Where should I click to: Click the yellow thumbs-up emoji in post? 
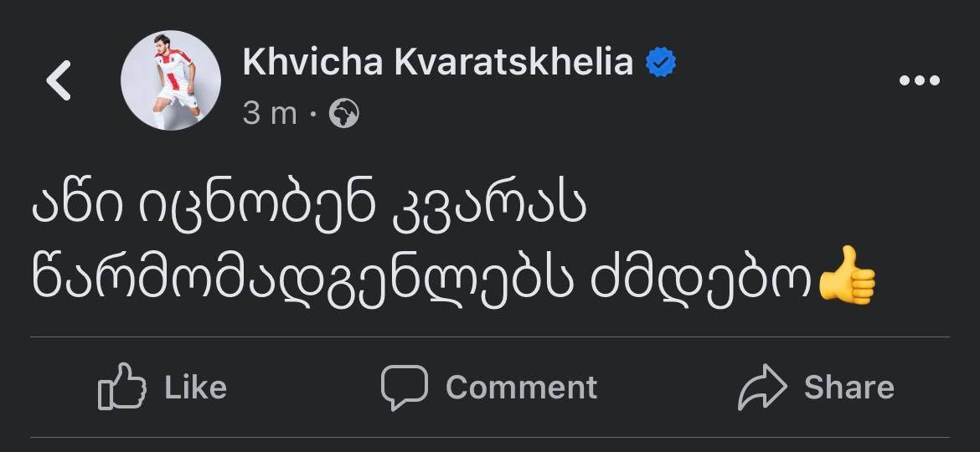coord(848,275)
